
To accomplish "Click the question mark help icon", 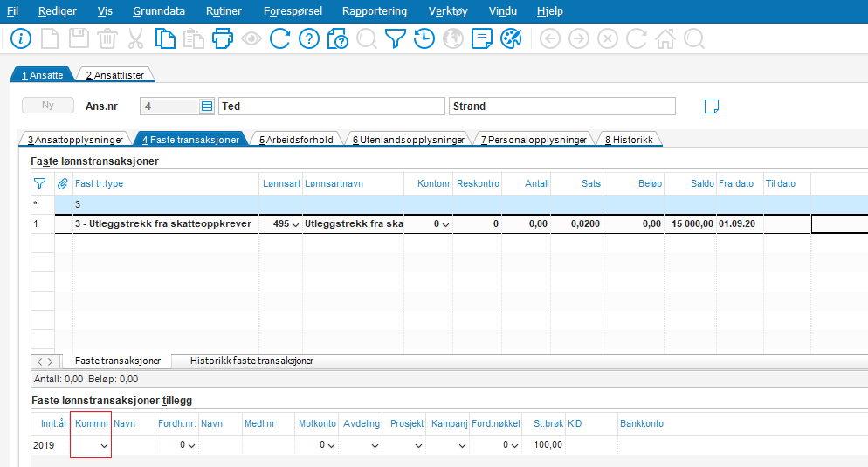I will (x=309, y=38).
